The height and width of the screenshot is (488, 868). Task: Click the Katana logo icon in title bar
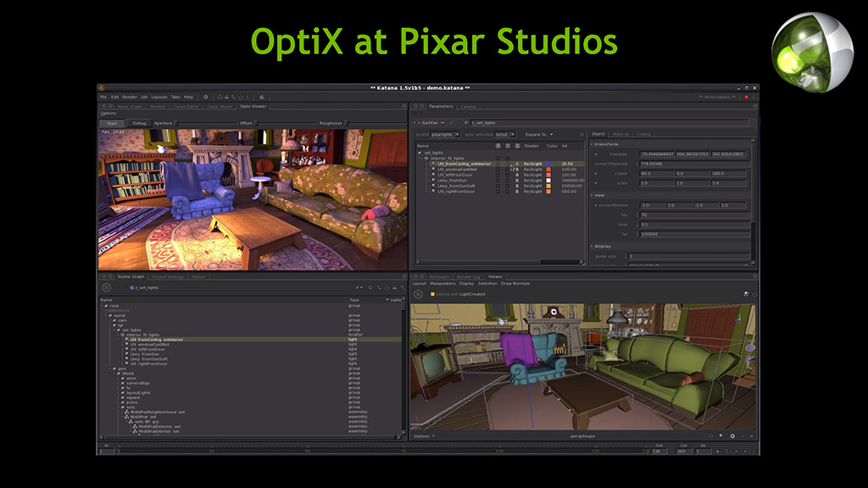pos(101,87)
